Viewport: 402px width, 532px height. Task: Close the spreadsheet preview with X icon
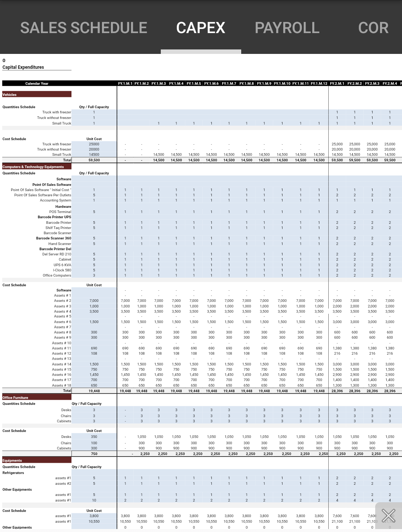(x=388, y=516)
